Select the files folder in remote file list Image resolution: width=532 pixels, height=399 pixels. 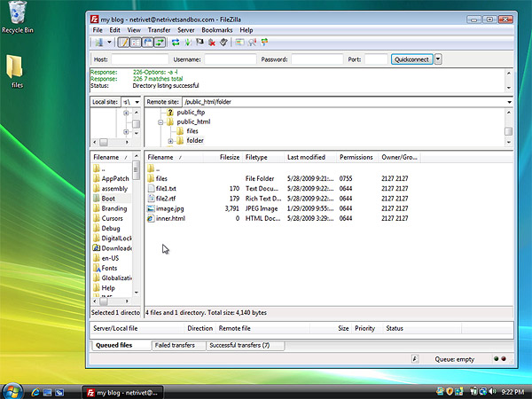[161, 178]
